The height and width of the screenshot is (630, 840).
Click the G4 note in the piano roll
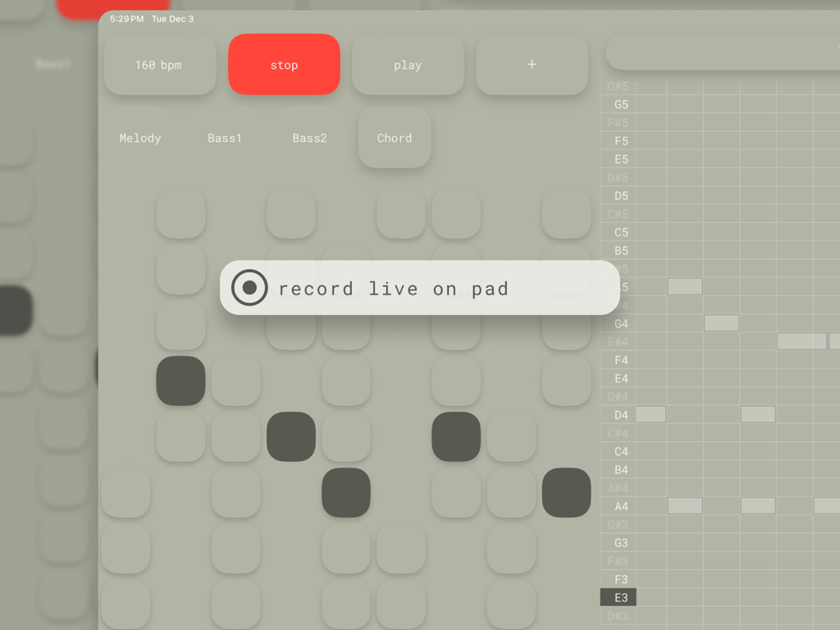point(722,323)
